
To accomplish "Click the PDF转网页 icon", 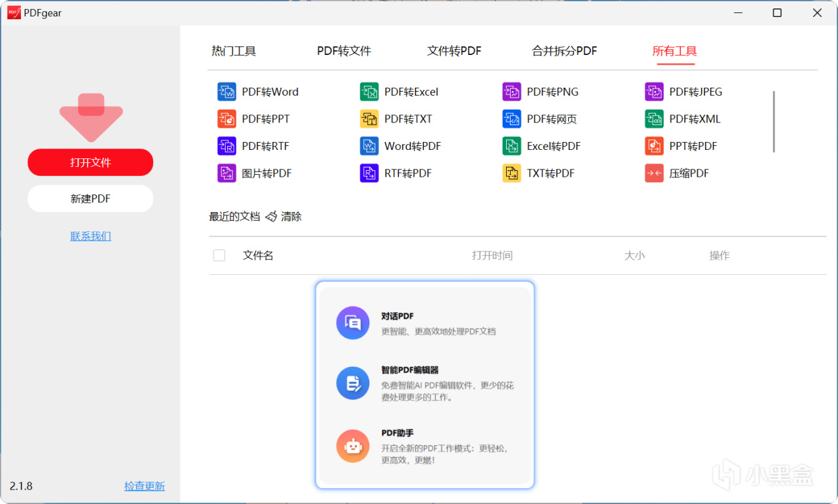I will click(x=511, y=118).
